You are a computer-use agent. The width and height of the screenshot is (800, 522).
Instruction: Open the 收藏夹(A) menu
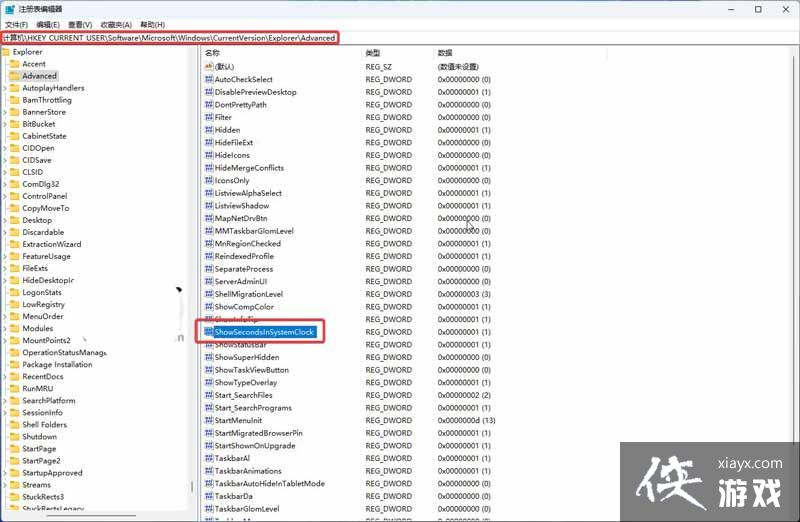[x=116, y=24]
